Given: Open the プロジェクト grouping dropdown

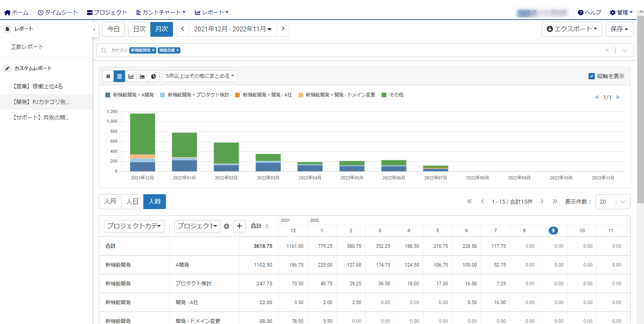Looking at the screenshot, I should pyautogui.click(x=197, y=226).
